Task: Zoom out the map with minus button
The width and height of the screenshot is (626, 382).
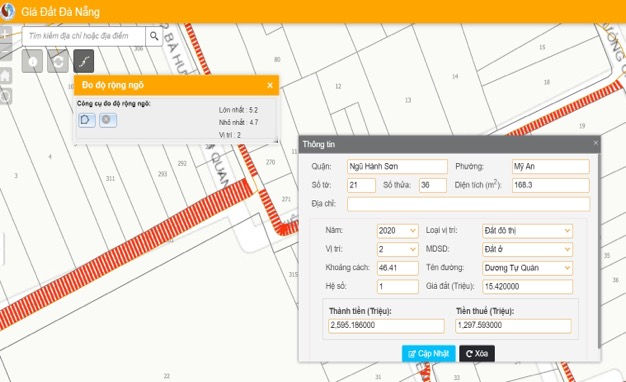Action: point(5,52)
